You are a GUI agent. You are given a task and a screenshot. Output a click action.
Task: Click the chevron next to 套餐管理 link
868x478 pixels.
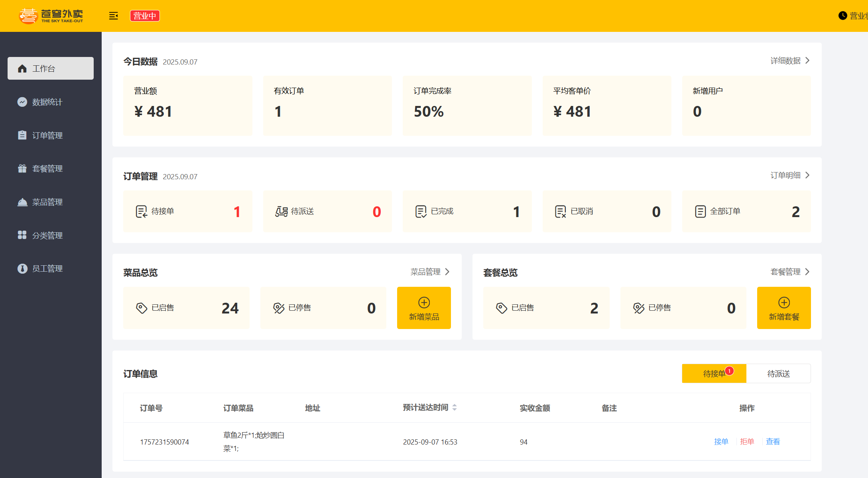click(x=807, y=272)
